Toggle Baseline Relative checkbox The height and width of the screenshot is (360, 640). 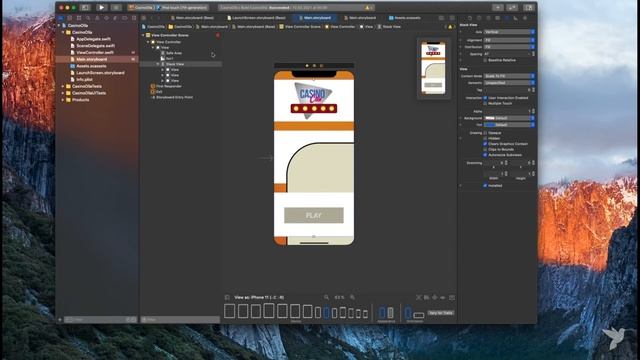click(485, 60)
